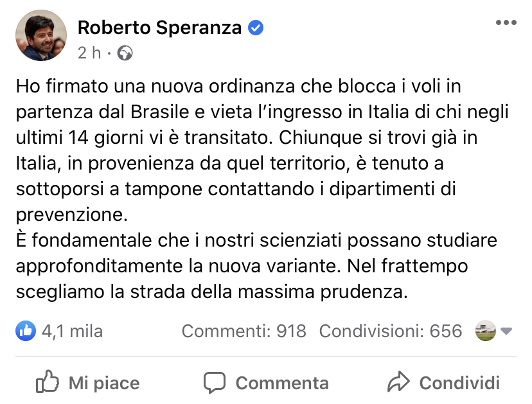Expand the dropdown arrow beside the small avatar
This screenshot has height=404, width=532.
[506, 331]
